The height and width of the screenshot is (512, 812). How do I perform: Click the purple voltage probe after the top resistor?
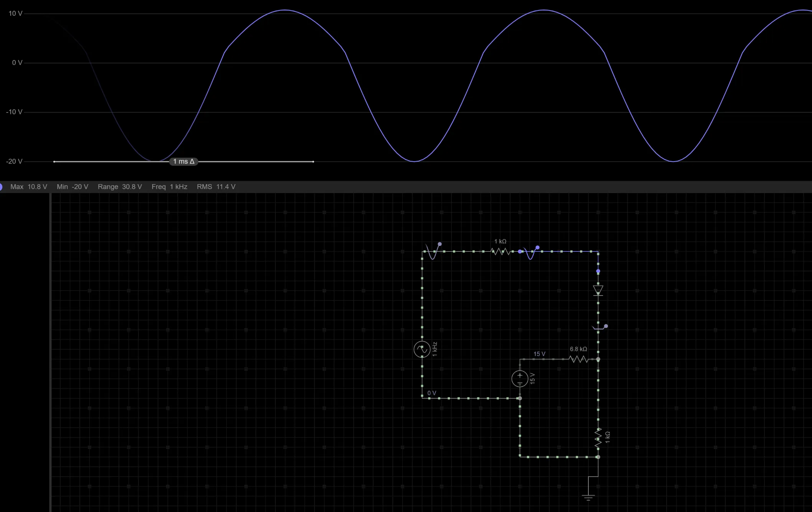(x=531, y=253)
